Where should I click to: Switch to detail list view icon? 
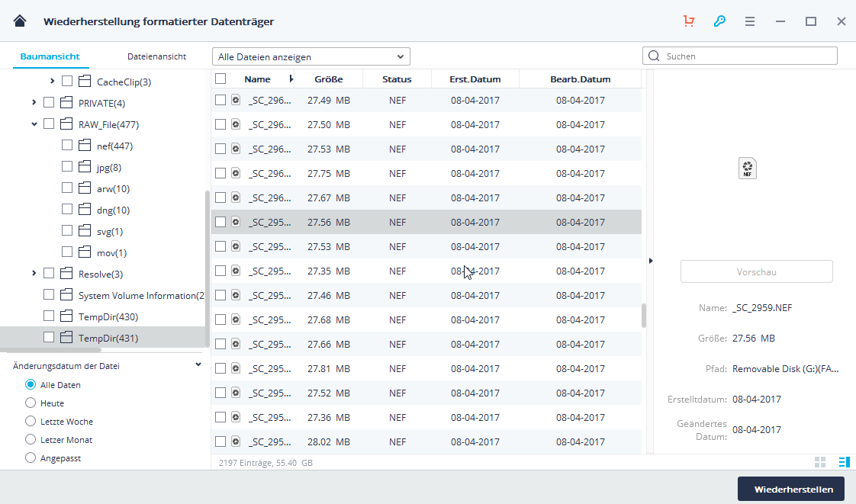click(844, 462)
